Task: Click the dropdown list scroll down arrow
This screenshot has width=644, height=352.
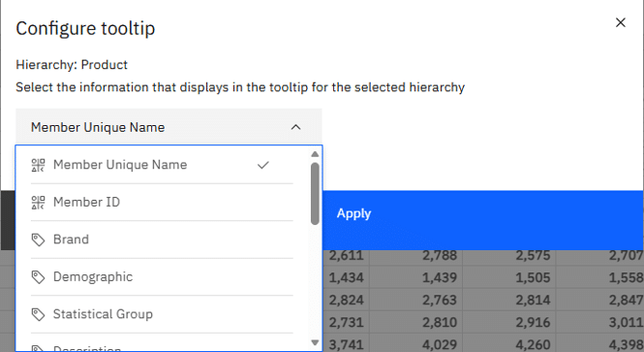Action: coord(315,342)
